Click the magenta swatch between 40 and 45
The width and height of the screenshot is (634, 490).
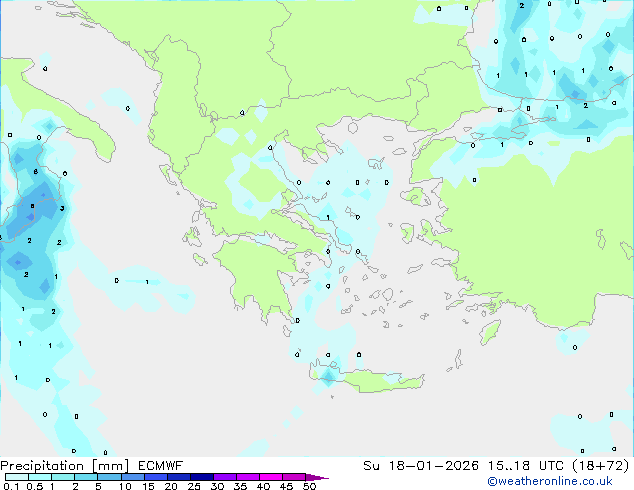click(271, 477)
